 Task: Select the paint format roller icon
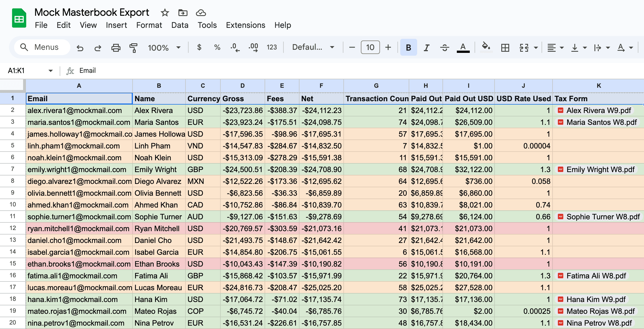coord(133,48)
